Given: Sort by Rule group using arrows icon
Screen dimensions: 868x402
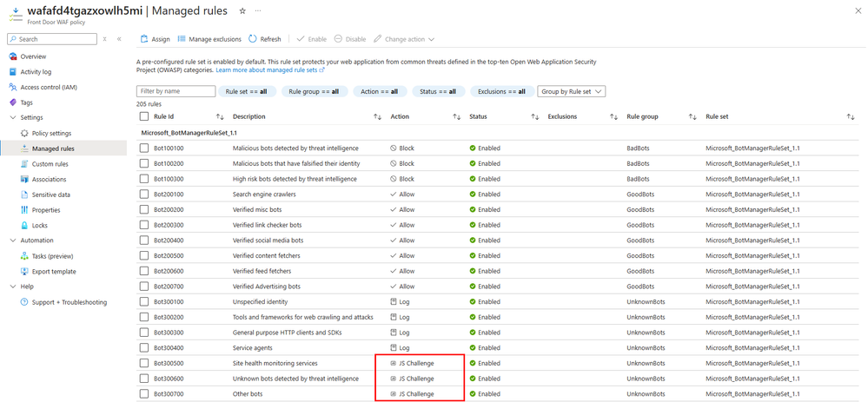Looking at the screenshot, I should click(692, 116).
